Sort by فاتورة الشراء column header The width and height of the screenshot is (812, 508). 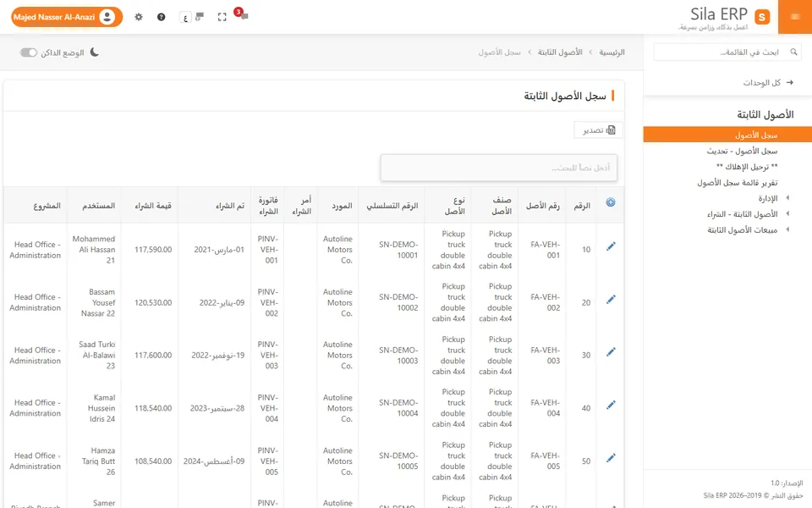click(268, 206)
